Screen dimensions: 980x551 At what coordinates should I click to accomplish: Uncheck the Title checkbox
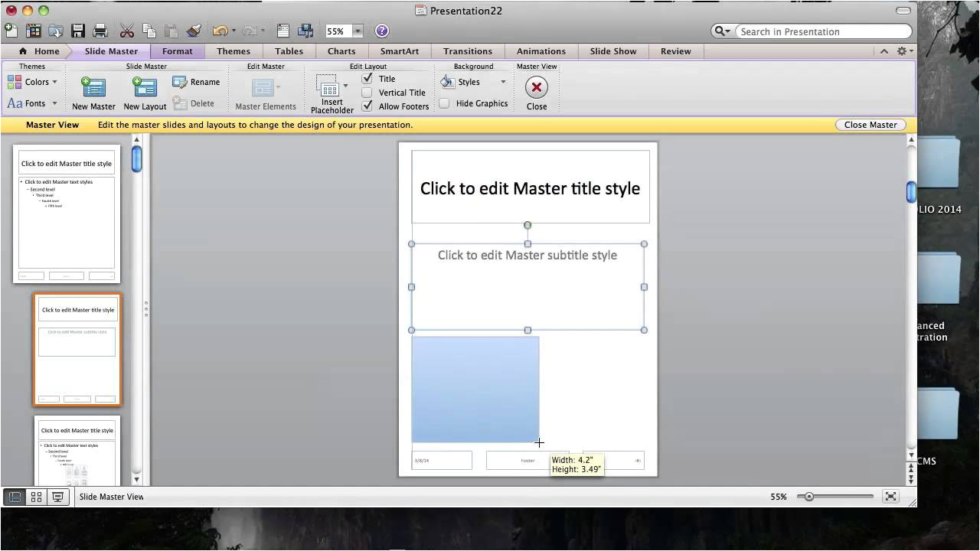[x=367, y=79]
